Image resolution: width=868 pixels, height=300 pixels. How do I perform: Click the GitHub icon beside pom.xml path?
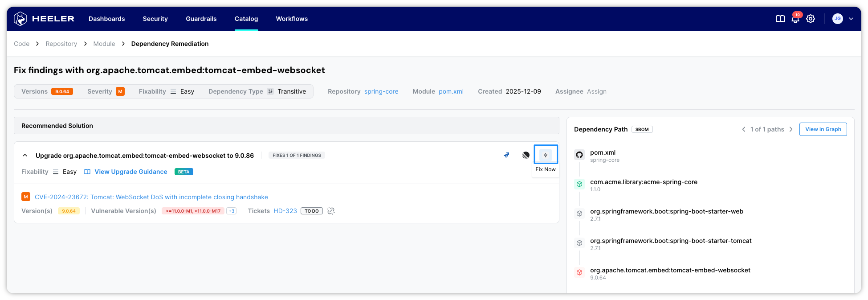(579, 155)
